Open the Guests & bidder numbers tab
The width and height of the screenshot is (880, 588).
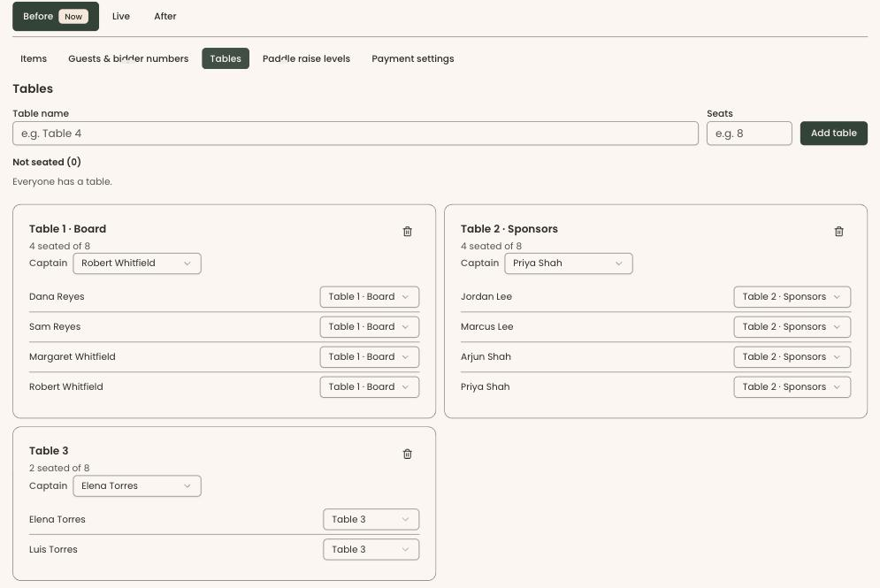128,58
